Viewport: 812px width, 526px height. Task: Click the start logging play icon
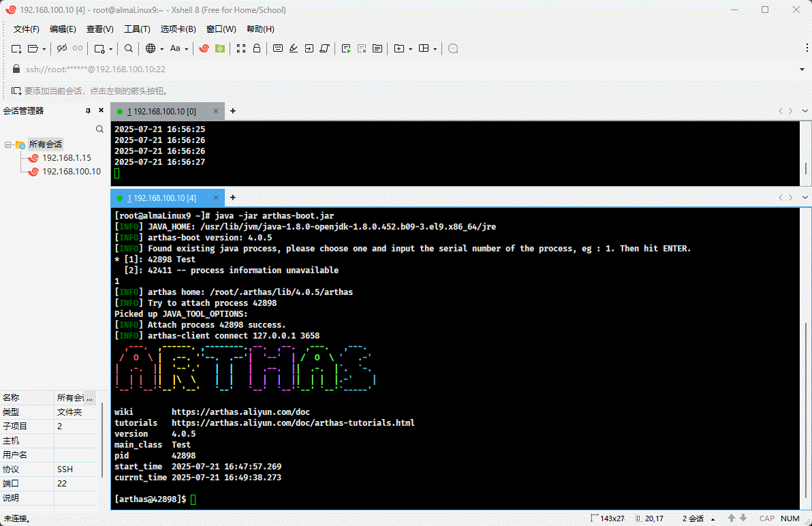point(346,48)
